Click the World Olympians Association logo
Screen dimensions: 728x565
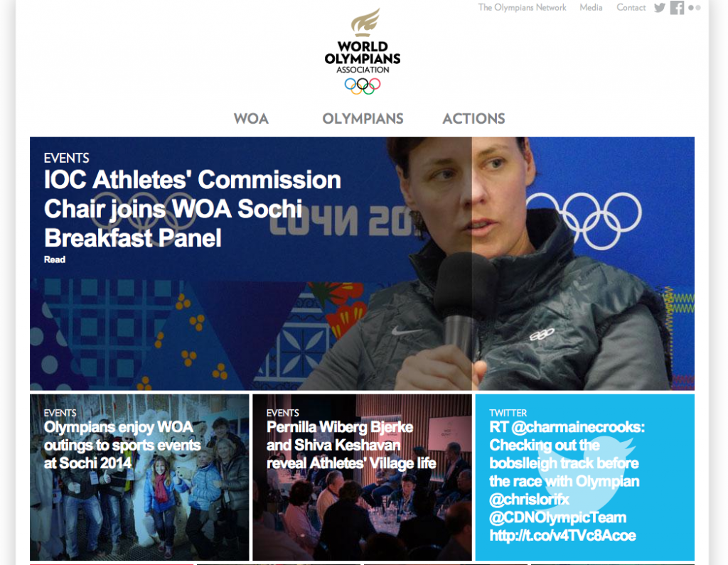click(x=363, y=51)
